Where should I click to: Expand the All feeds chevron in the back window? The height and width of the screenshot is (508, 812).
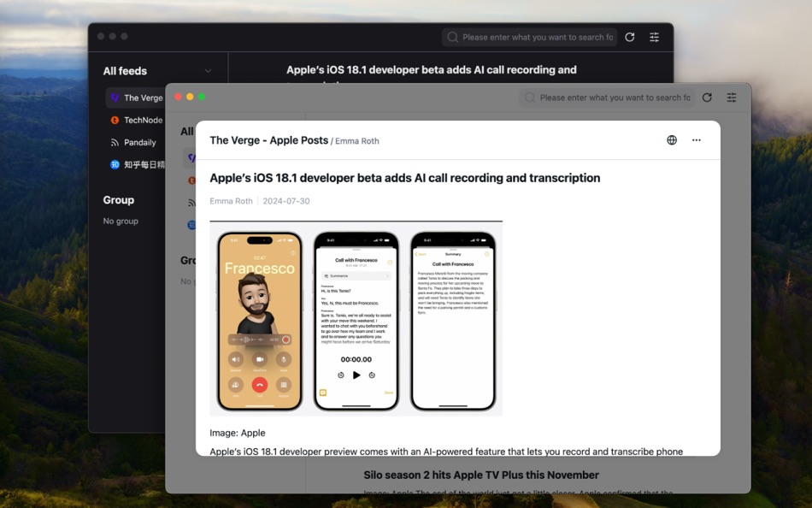tap(208, 71)
